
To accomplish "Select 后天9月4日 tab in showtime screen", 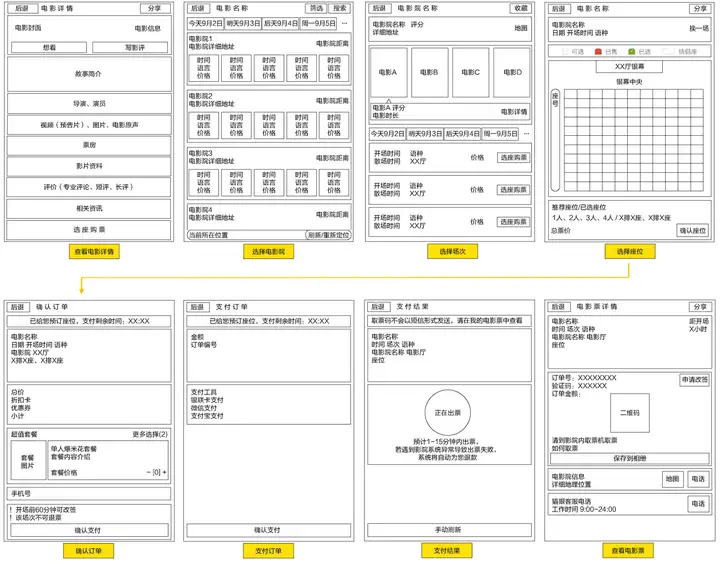I will (x=462, y=134).
